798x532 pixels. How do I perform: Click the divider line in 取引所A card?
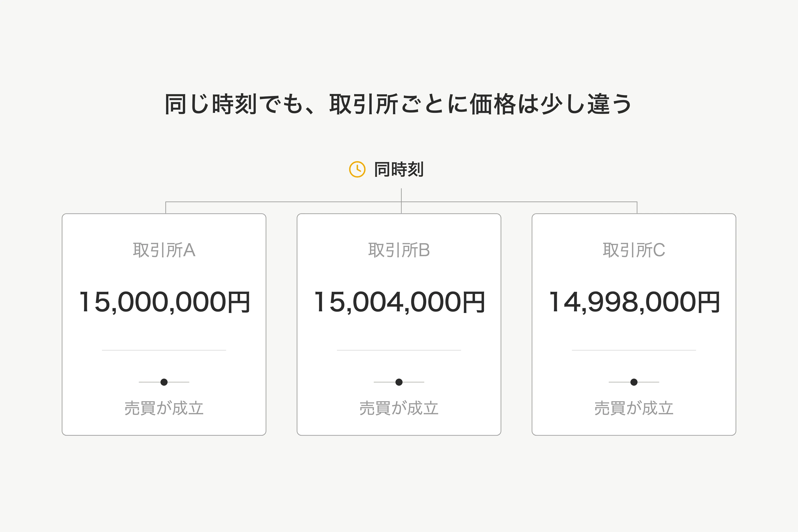click(x=164, y=350)
